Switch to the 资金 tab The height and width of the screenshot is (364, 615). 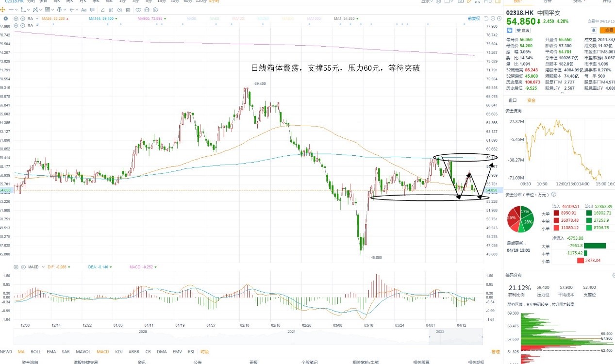point(532,100)
